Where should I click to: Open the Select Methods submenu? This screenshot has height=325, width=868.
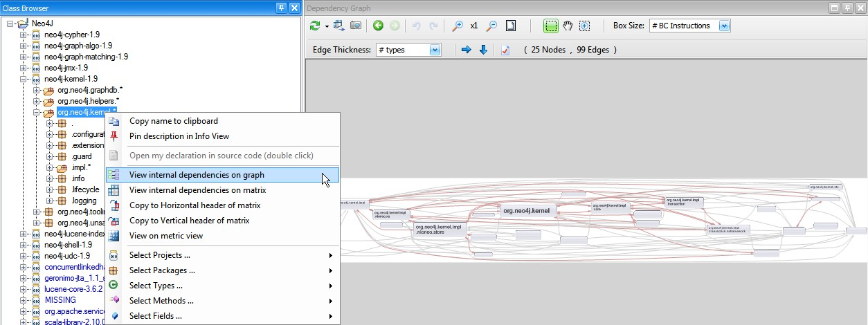(x=223, y=301)
